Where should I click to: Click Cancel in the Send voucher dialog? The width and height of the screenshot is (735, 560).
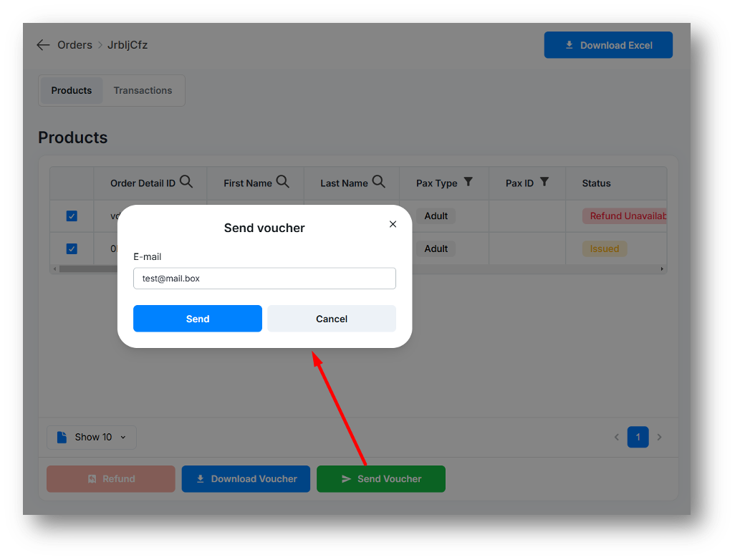(x=332, y=319)
